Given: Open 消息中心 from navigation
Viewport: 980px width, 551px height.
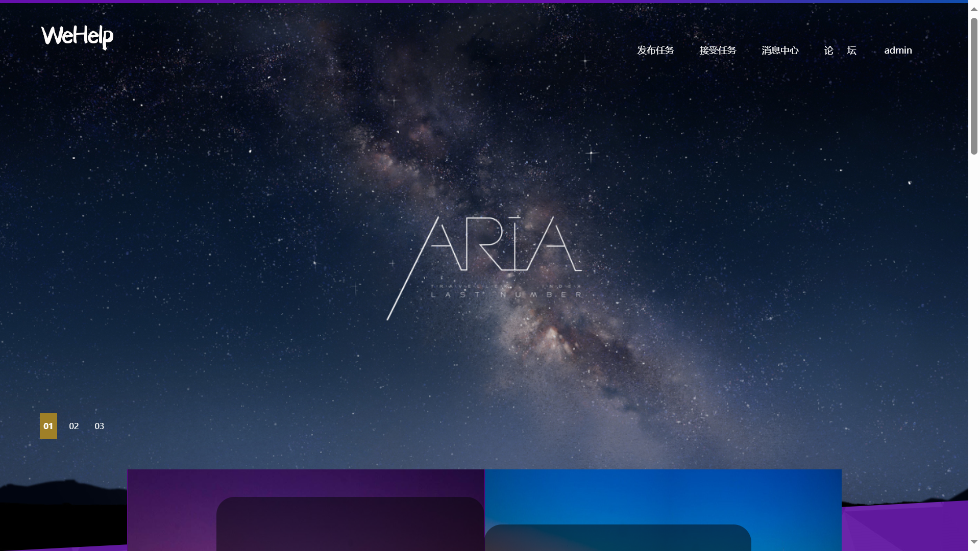Looking at the screenshot, I should pos(780,50).
